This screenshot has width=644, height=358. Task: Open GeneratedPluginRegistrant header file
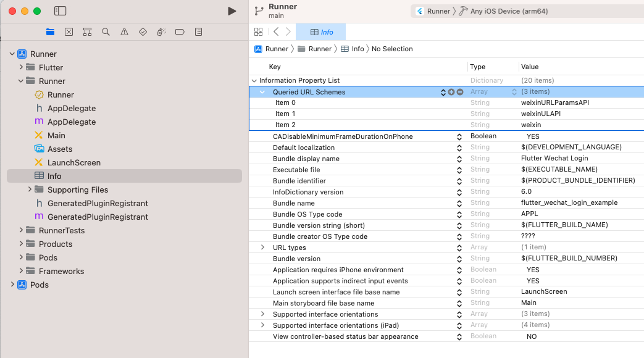point(91,203)
